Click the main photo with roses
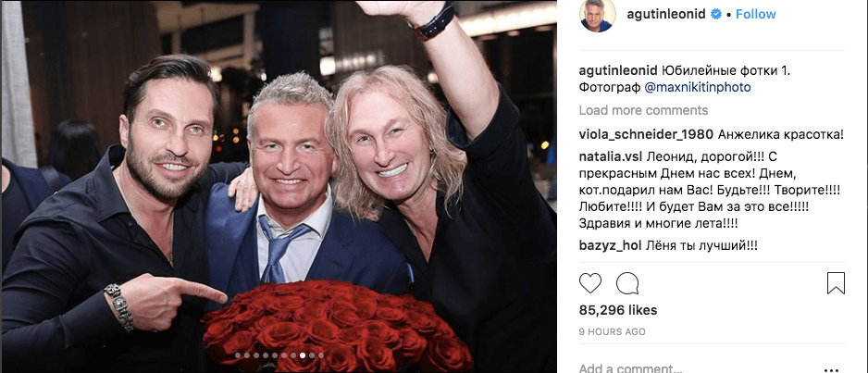Image resolution: width=868 pixels, height=373 pixels. click(279, 187)
